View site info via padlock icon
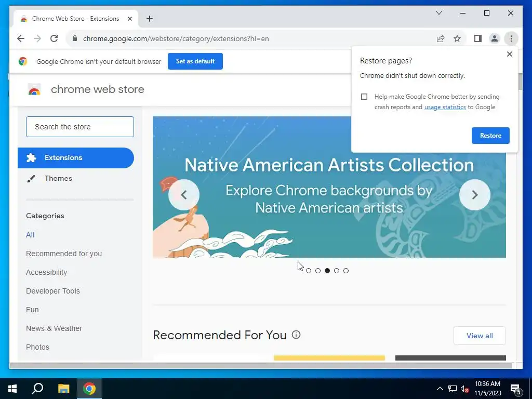Screen dimensions: 532x399 [x=75, y=38]
